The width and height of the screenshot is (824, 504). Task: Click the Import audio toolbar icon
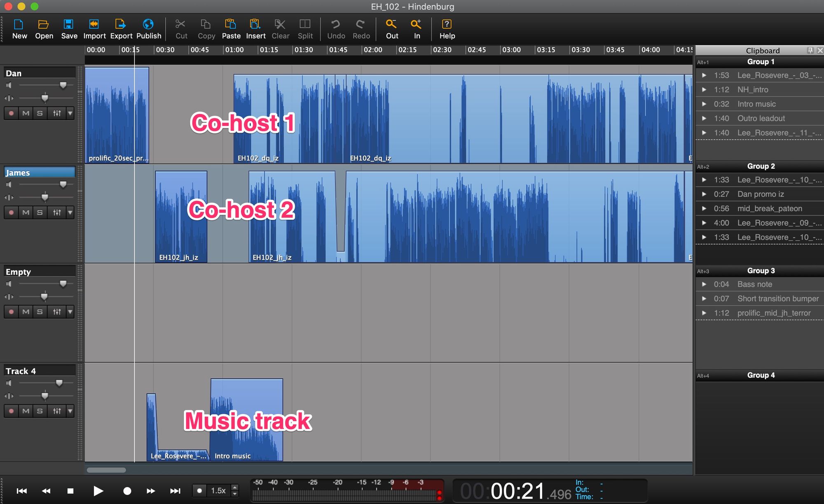pyautogui.click(x=94, y=24)
